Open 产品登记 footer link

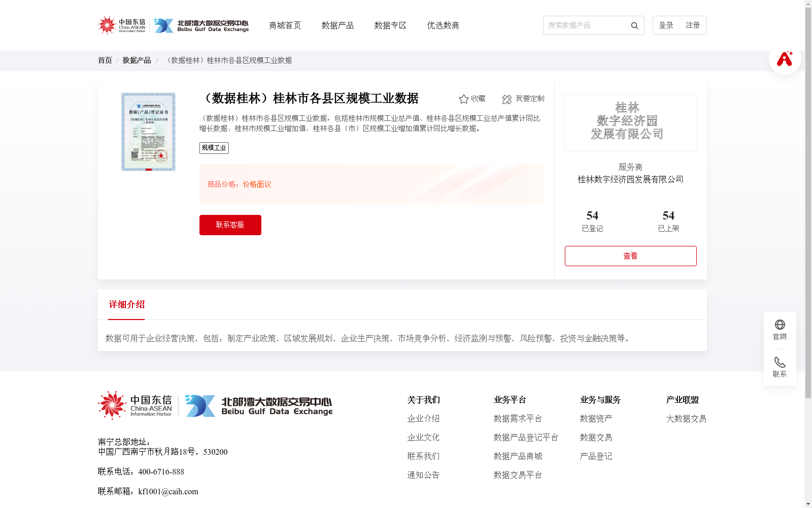(x=596, y=456)
